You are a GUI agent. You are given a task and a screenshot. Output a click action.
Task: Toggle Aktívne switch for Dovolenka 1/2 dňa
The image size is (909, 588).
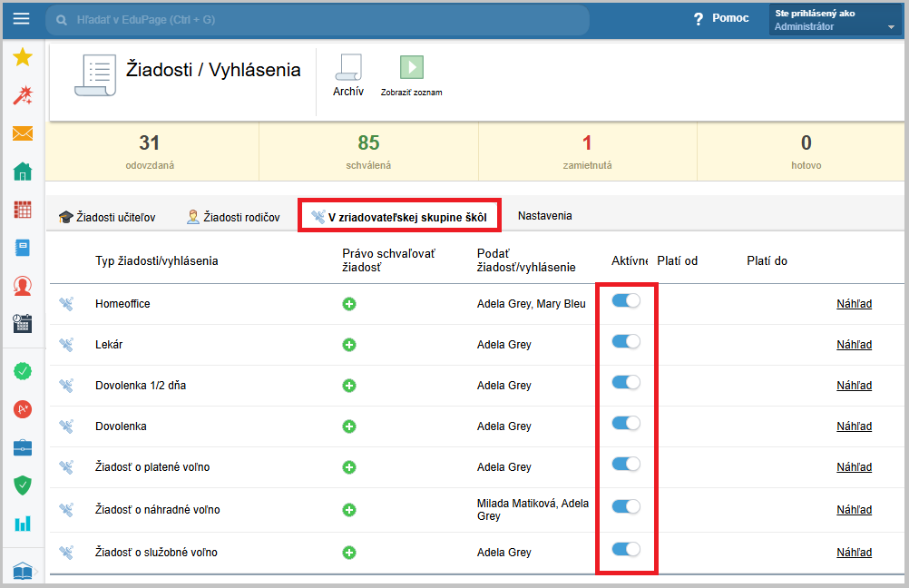click(x=626, y=382)
